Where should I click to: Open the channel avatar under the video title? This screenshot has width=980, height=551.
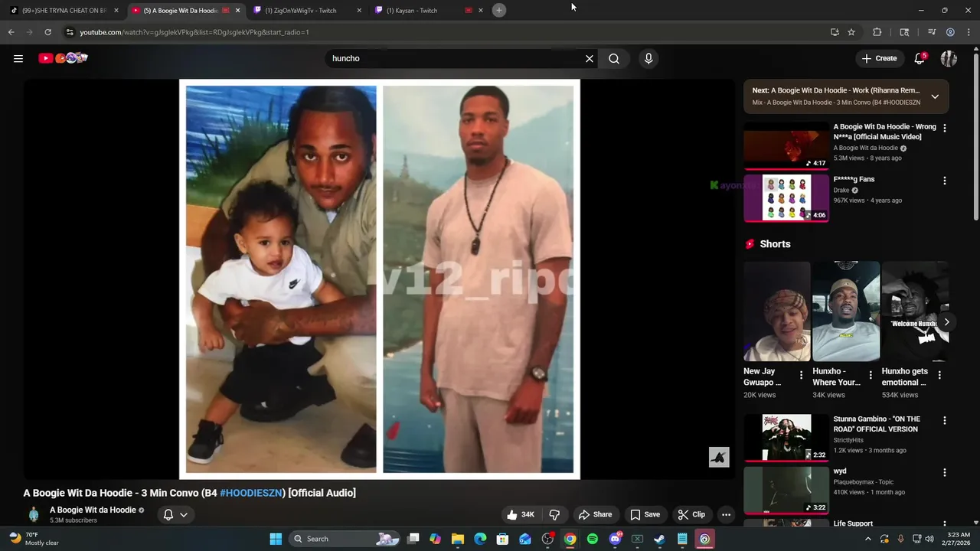pos(34,514)
